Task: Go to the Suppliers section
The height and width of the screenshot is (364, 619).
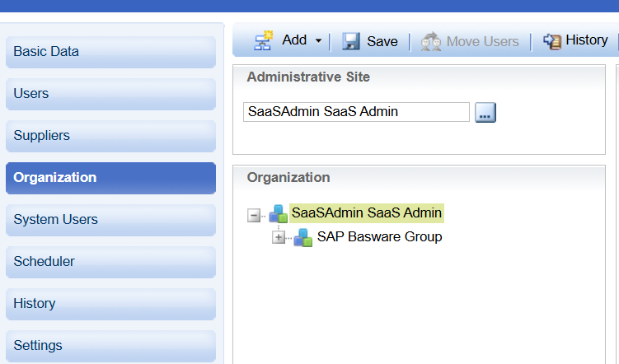Action: coord(110,135)
